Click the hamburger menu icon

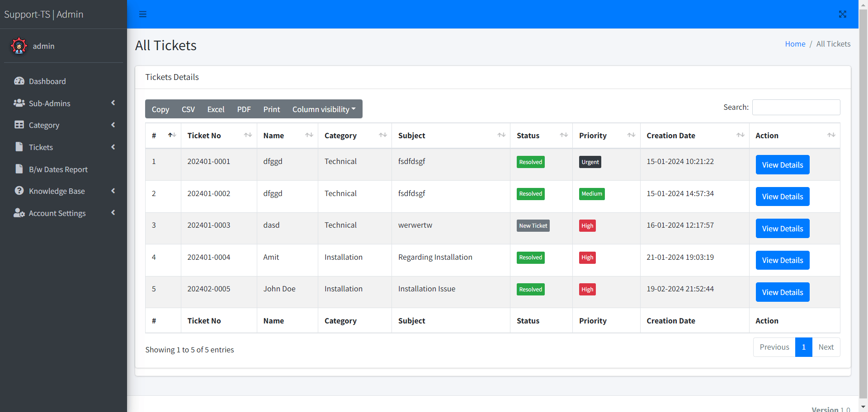(x=142, y=14)
